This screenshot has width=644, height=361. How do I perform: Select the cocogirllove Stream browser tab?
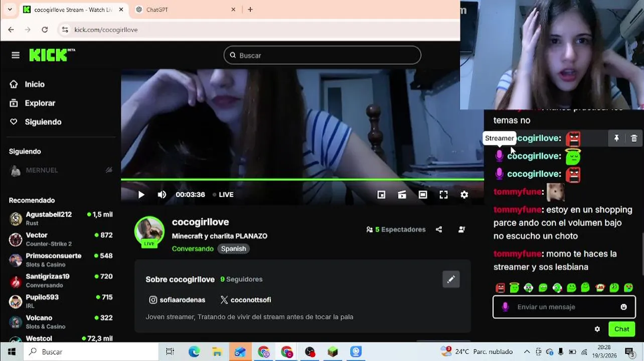(73, 10)
